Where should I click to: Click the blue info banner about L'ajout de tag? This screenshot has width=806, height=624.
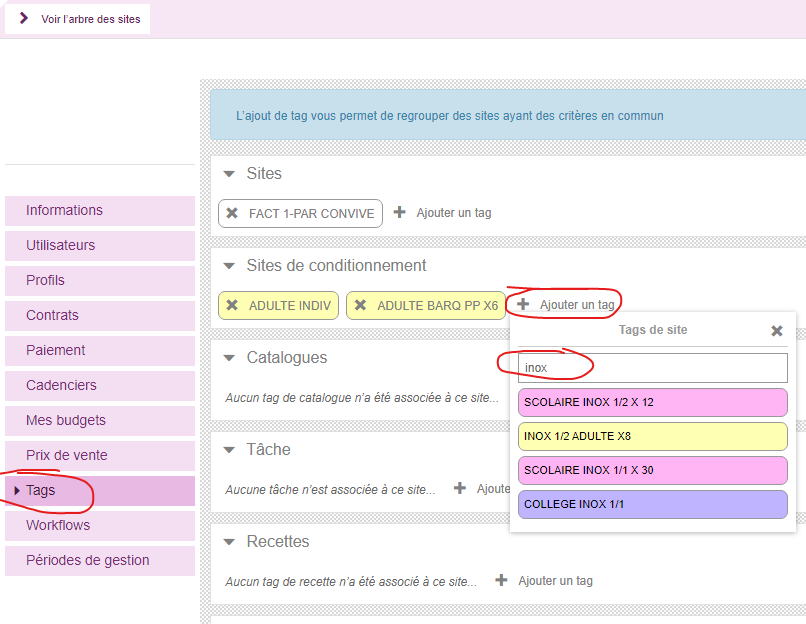click(508, 115)
